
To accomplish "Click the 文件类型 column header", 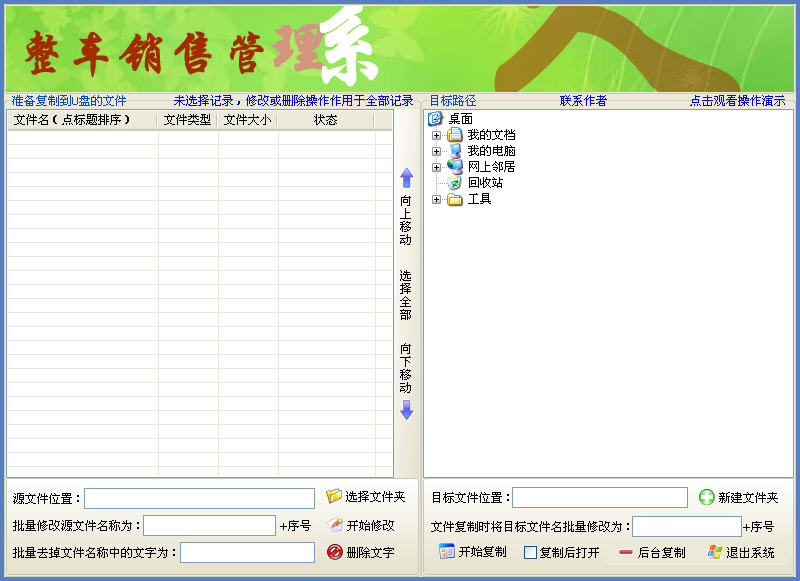I will click(187, 120).
